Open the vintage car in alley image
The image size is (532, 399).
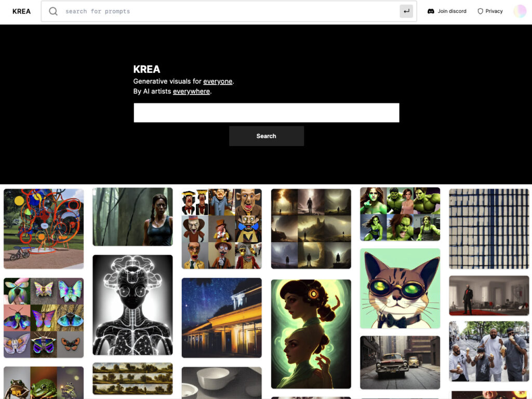(400, 362)
